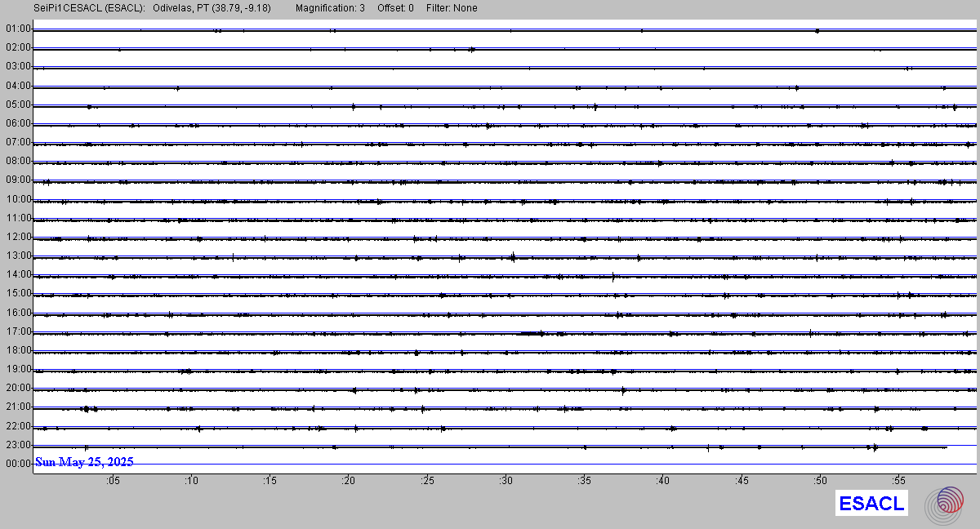Click the 09:00 hour label

(x=18, y=180)
